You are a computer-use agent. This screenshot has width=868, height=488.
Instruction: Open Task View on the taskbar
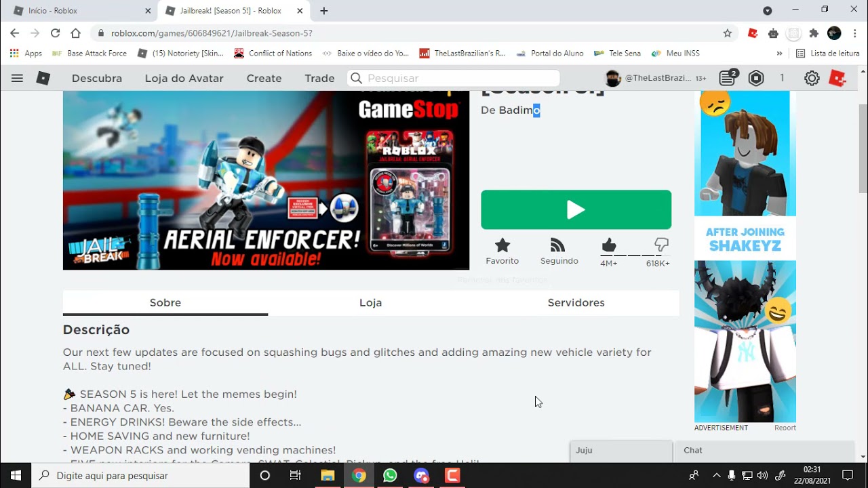[x=296, y=475]
